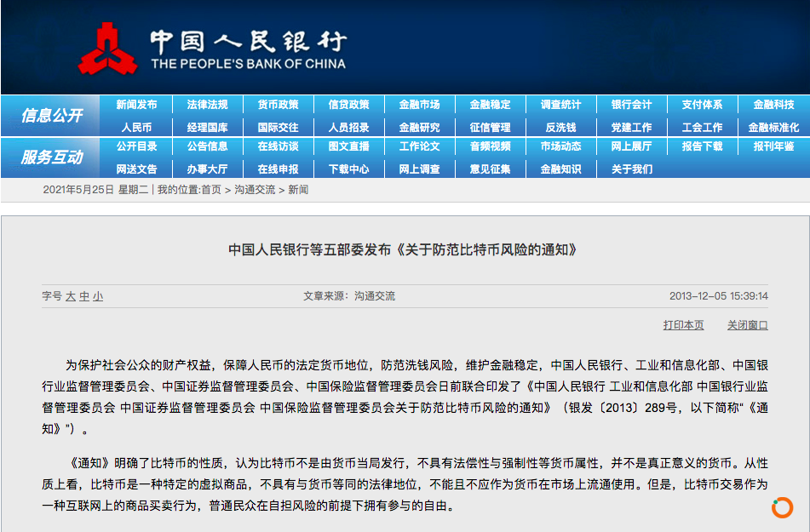Image resolution: width=810 pixels, height=532 pixels.
Task: Set font size to 中
Action: 84,296
